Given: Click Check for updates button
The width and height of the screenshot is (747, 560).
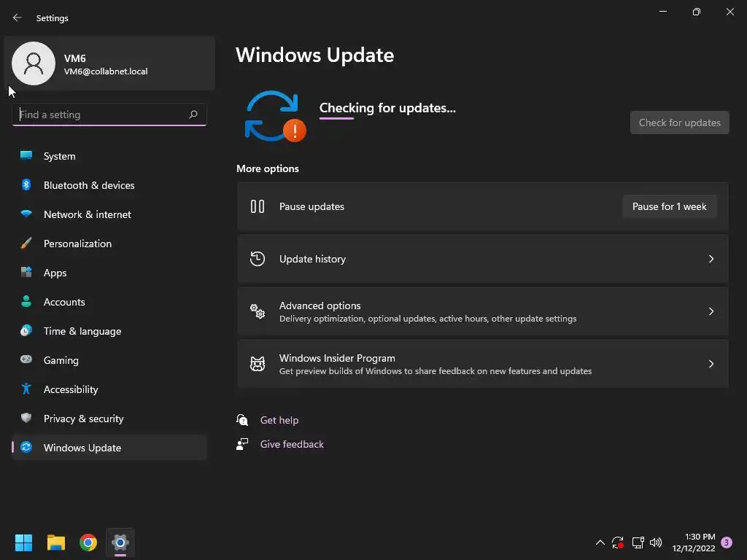Looking at the screenshot, I should [x=679, y=122].
